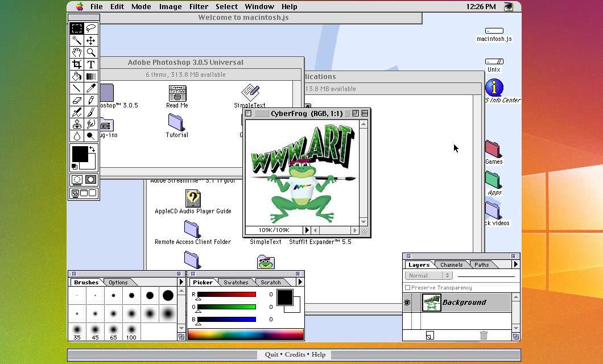Hide the Background layer eye icon
Screen dimensions: 603x364
point(407,303)
